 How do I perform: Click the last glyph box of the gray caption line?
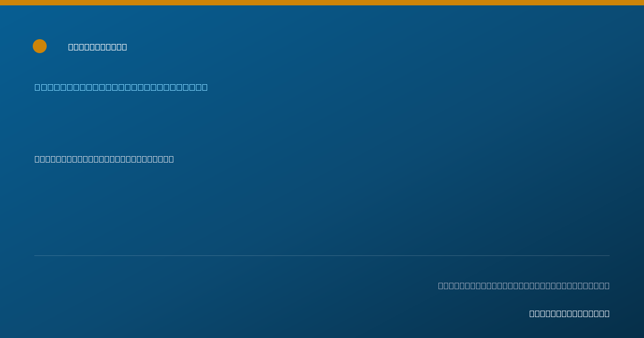(x=607, y=285)
